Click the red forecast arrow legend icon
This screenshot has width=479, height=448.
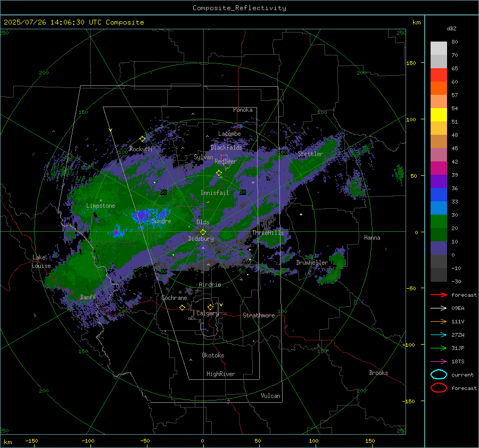439,295
